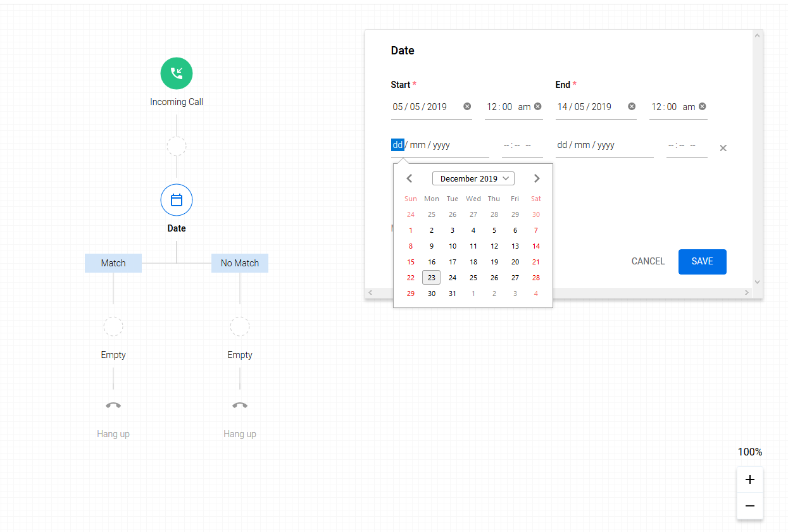The height and width of the screenshot is (532, 788).
Task: Select the Match branch label
Action: pos(113,263)
